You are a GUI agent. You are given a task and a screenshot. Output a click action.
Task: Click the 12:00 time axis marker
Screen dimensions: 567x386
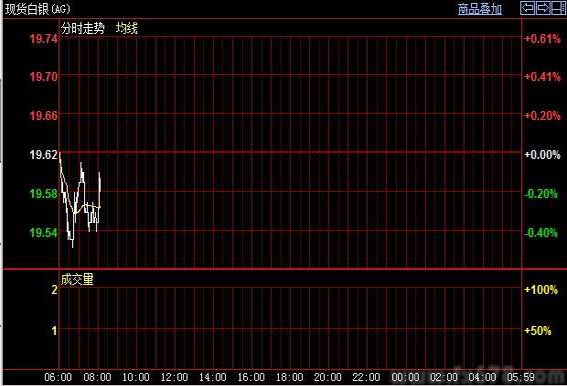point(174,377)
